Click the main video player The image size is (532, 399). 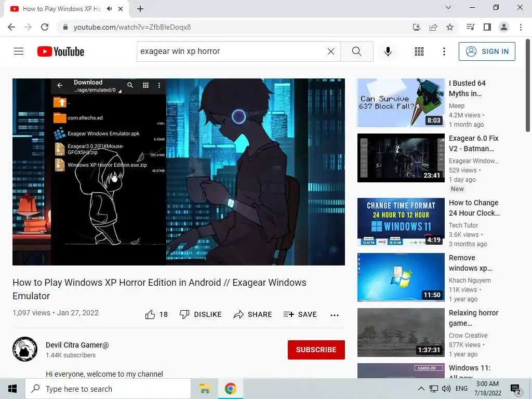pos(179,171)
